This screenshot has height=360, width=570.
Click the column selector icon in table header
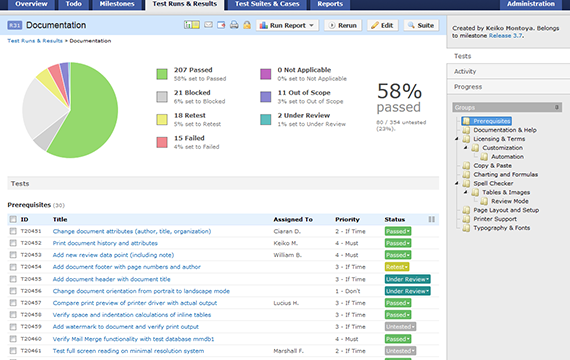431,219
